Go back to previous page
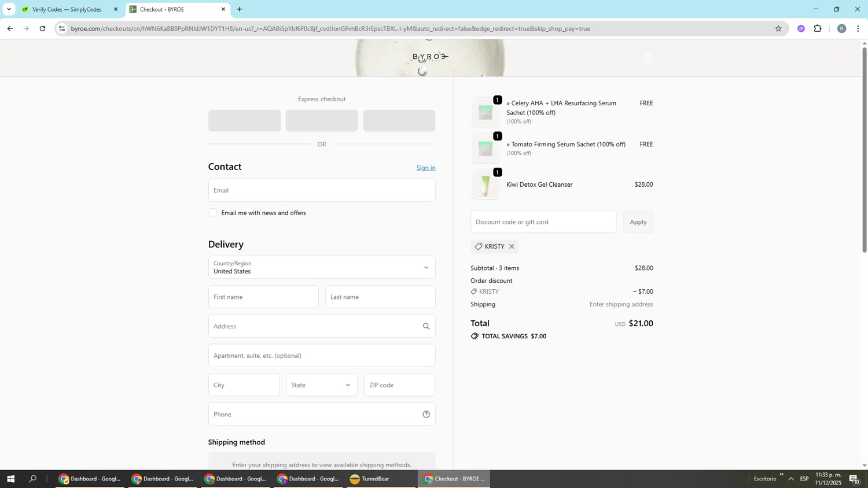 10,28
